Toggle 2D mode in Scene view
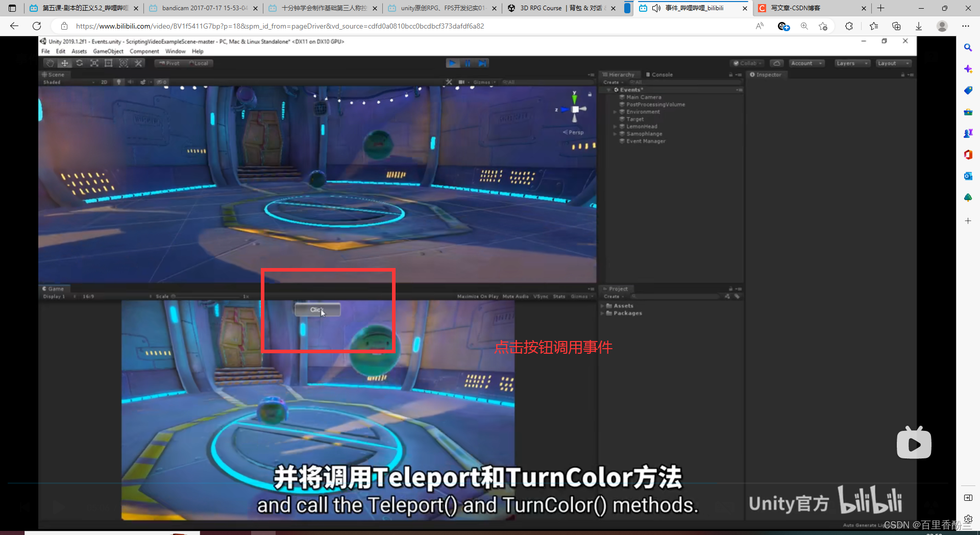 104,82
